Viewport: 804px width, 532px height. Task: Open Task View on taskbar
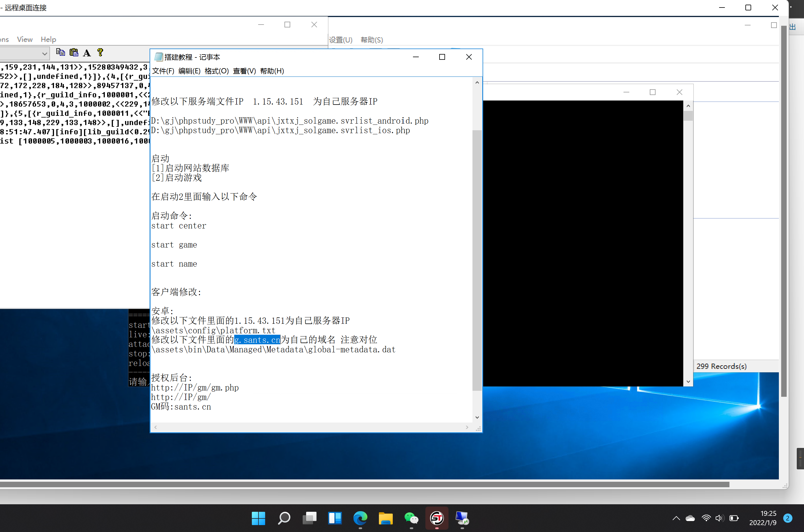(309, 518)
